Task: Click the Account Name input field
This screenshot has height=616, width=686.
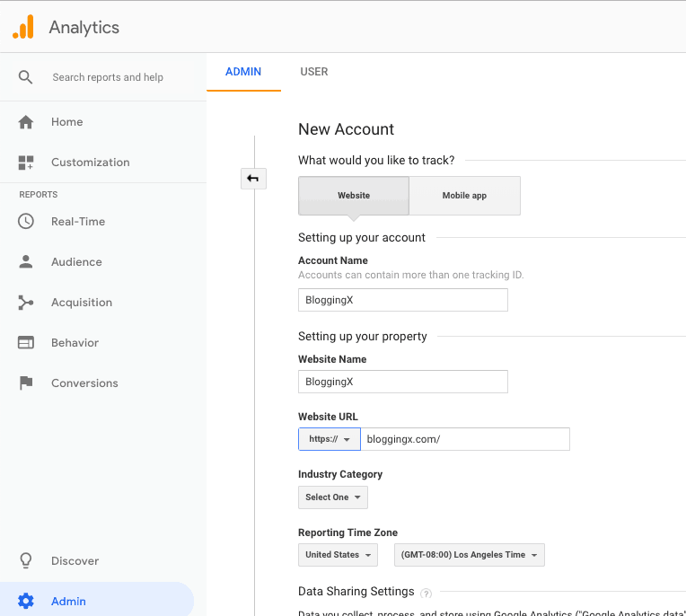Action: [x=402, y=300]
